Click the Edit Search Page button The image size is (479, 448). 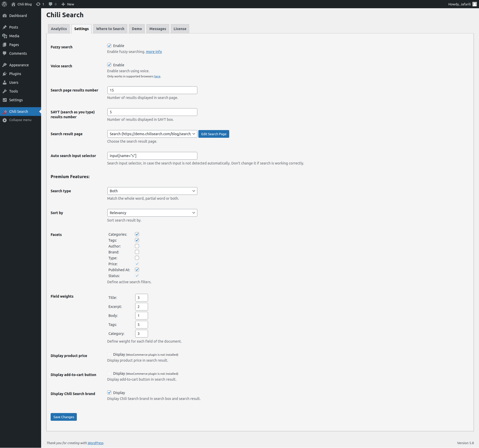click(x=214, y=134)
